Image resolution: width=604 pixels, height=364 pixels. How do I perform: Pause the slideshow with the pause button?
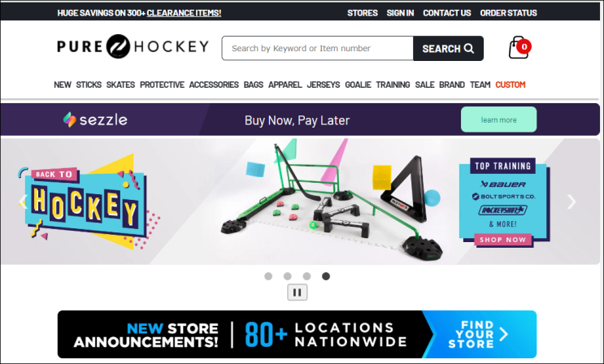[x=298, y=292]
